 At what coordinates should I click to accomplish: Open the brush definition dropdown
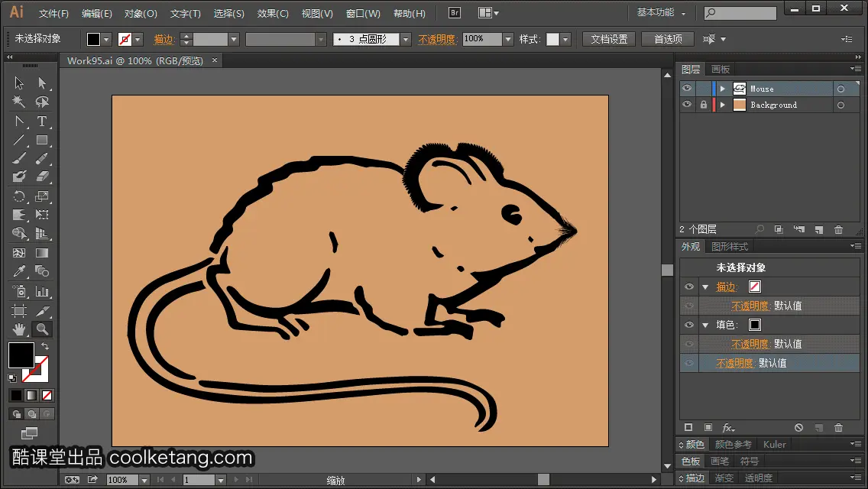406,39
